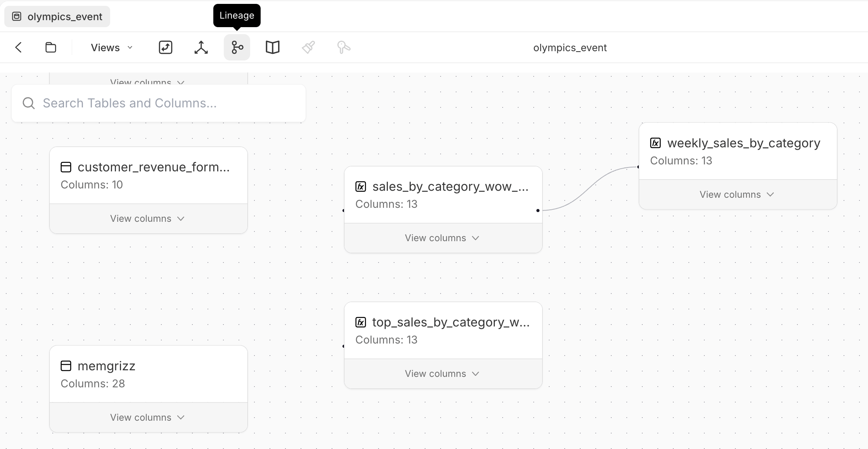This screenshot has width=868, height=449.
Task: Select the memgrizz table name
Action: click(x=106, y=366)
